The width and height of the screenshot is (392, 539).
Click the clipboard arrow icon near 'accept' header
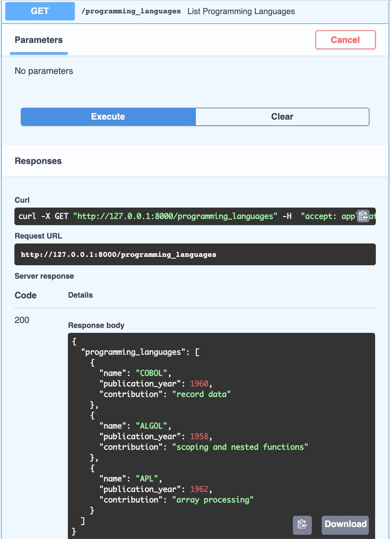364,216
